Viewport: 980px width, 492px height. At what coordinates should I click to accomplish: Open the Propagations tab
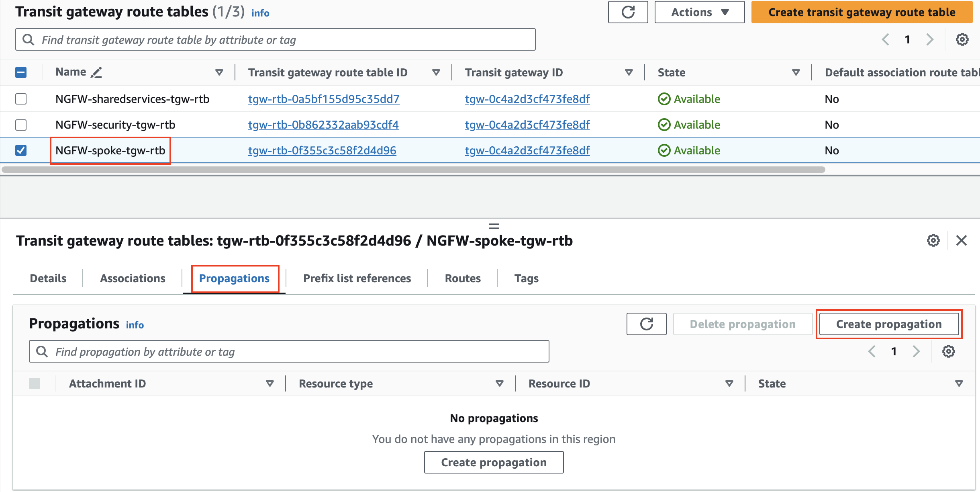click(x=235, y=278)
